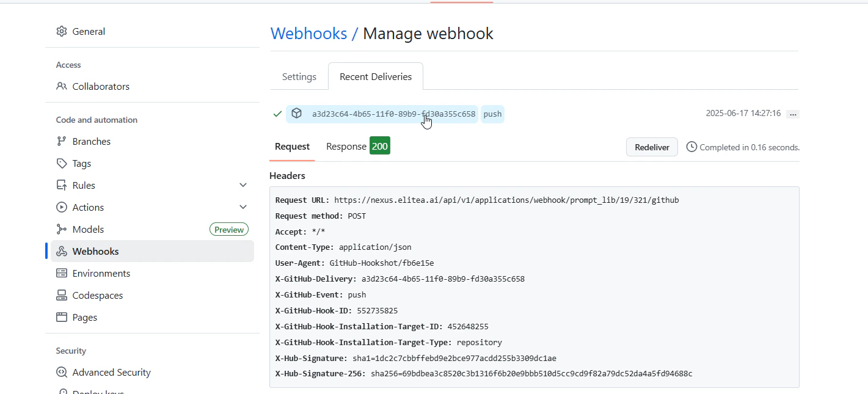The height and width of the screenshot is (394, 868).
Task: Open the Webhooks breadcrumb link
Action: click(308, 34)
